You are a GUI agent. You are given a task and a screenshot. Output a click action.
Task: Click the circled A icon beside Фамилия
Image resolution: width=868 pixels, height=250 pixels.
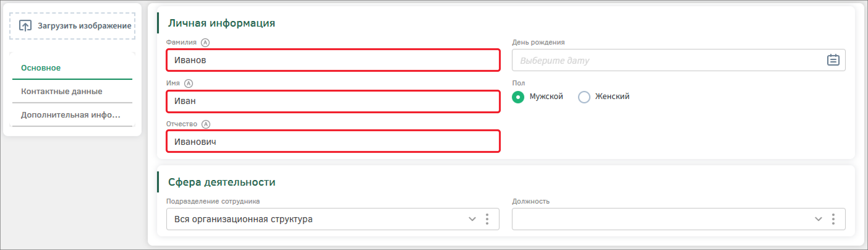(x=205, y=42)
